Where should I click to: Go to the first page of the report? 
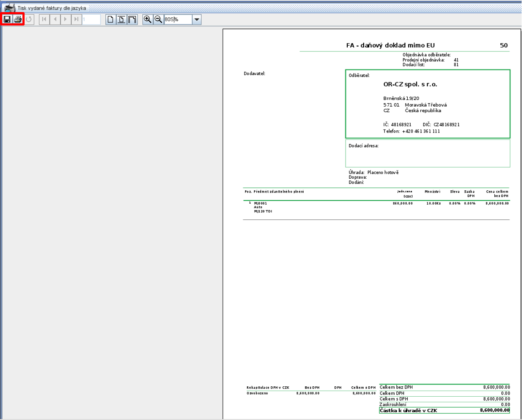(x=44, y=19)
